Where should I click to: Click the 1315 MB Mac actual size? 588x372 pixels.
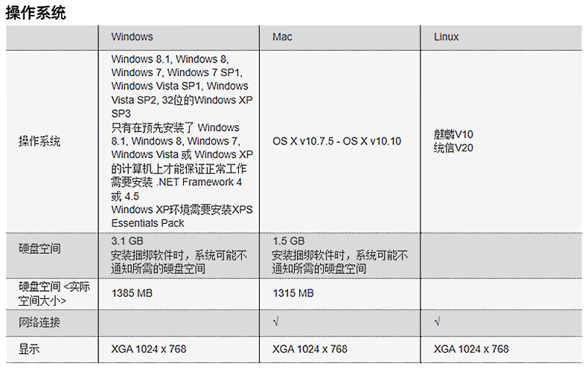tap(293, 293)
